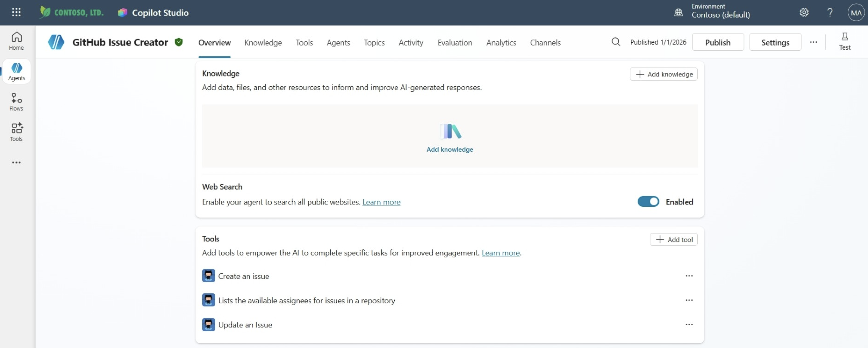Switch to the Channels tab
The height and width of the screenshot is (348, 868).
tap(545, 43)
